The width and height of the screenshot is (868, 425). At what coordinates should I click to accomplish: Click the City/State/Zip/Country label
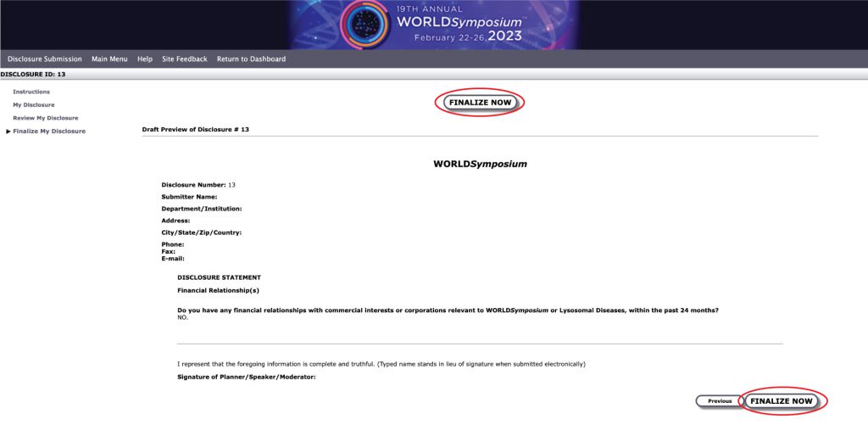click(202, 232)
